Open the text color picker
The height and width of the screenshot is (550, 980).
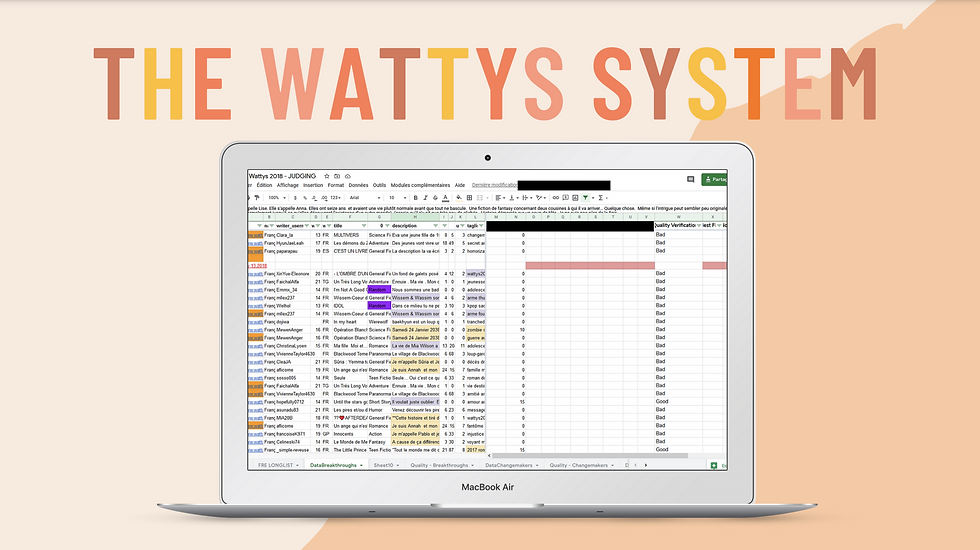446,198
